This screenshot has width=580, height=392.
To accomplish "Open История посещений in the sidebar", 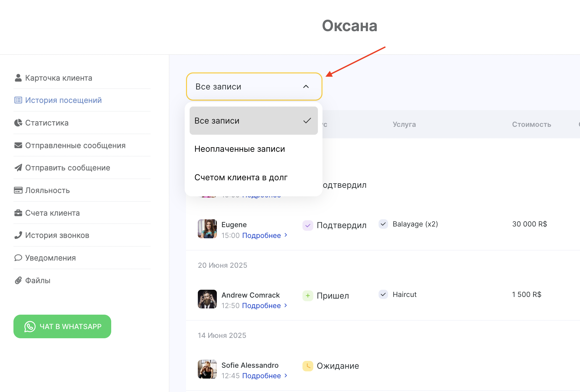I will pyautogui.click(x=63, y=100).
